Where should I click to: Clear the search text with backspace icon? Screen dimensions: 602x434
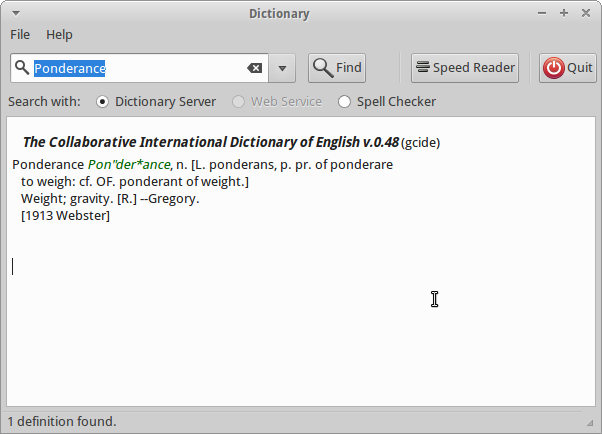pos(255,68)
